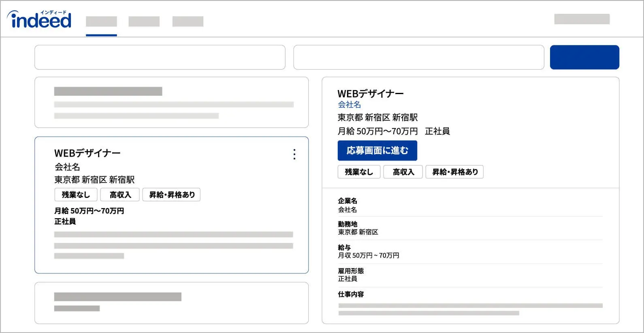Click 東京都 新宿区 under 勤務地

pyautogui.click(x=358, y=232)
